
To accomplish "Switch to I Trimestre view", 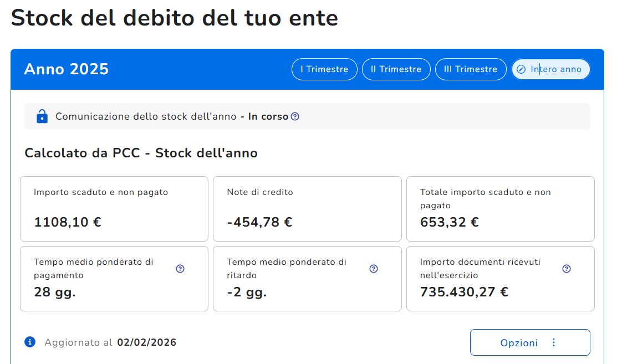I will pyautogui.click(x=324, y=69).
